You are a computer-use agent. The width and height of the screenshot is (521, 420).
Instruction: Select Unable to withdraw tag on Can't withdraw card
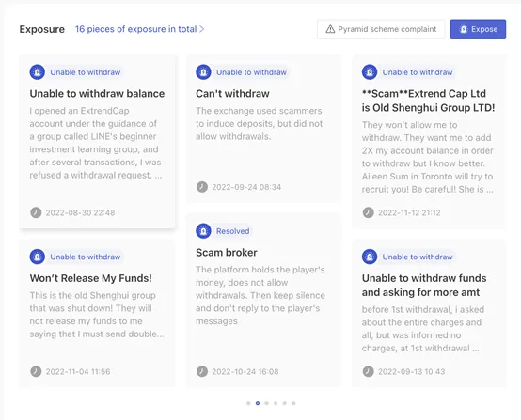coord(251,72)
